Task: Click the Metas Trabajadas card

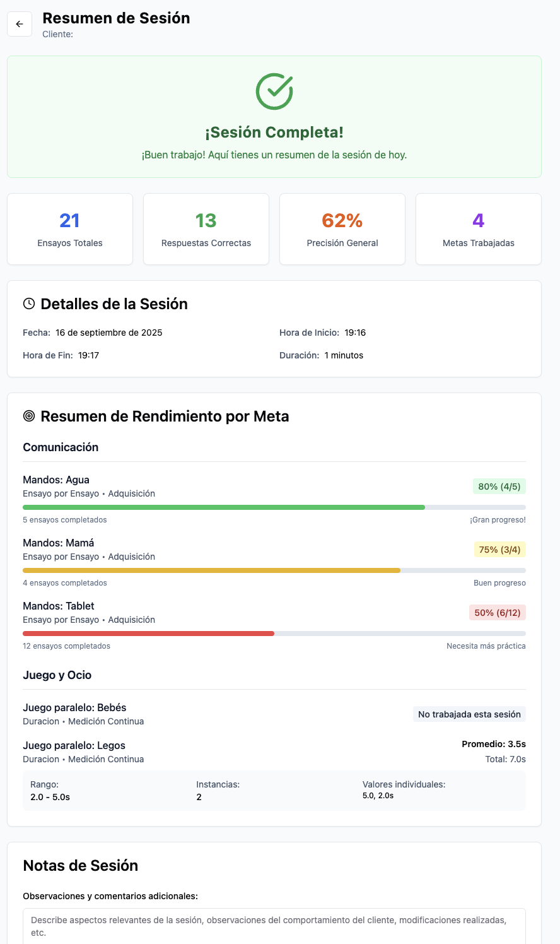Action: [479, 229]
